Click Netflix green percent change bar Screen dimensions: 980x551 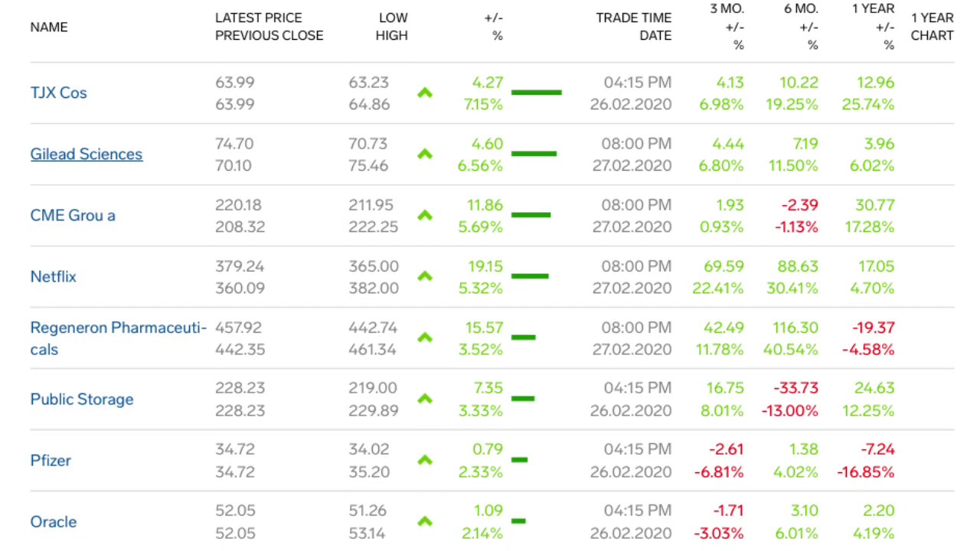[530, 276]
